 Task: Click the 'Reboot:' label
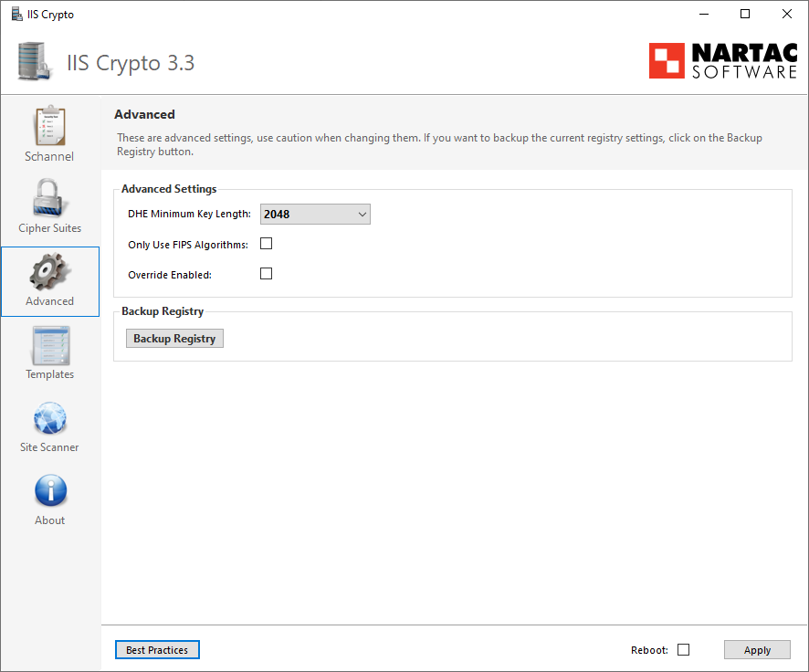(x=649, y=650)
